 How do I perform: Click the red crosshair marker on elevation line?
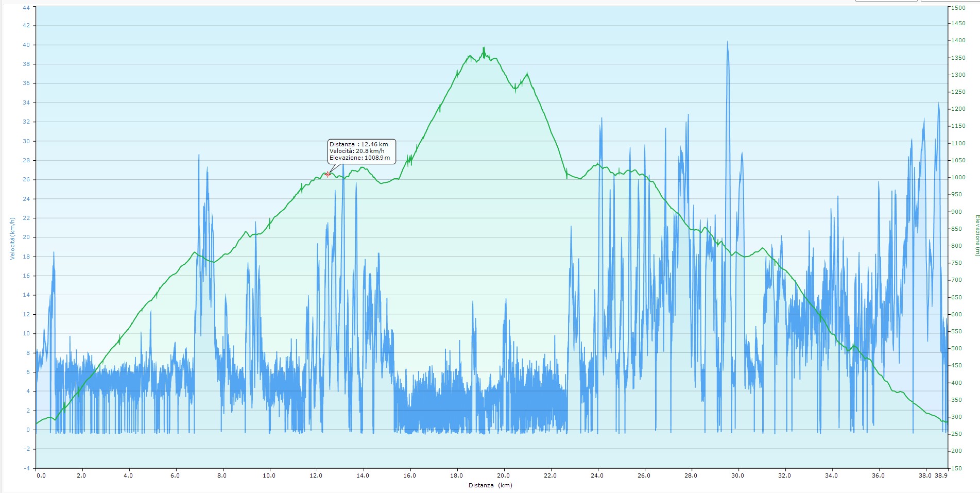pos(328,174)
